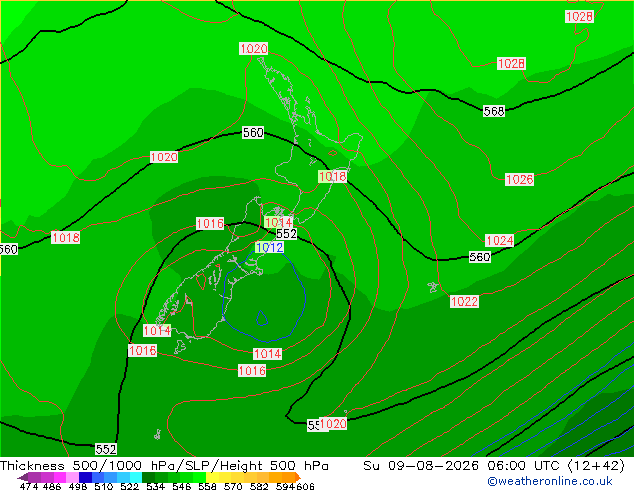Click the red 1024 isobar label
634x490 pixels.
pos(500,241)
